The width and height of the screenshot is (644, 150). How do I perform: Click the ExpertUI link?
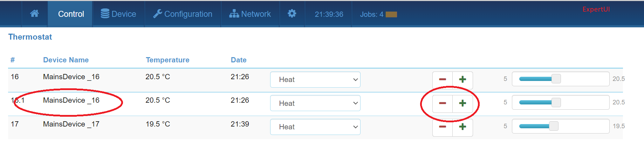tap(596, 9)
